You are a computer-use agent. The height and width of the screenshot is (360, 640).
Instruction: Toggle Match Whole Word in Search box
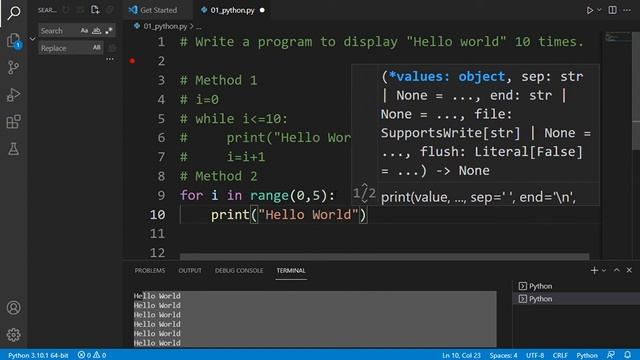[96, 31]
